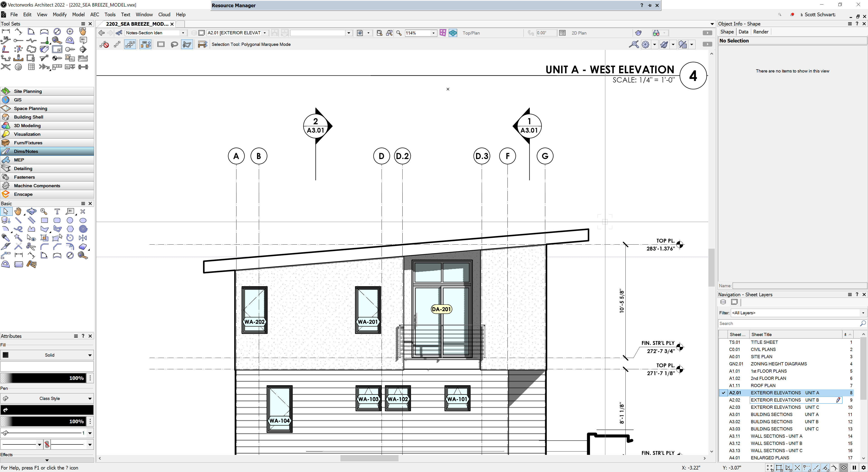868x472 pixels.
Task: Switch to the Render tab
Action: coord(760,32)
